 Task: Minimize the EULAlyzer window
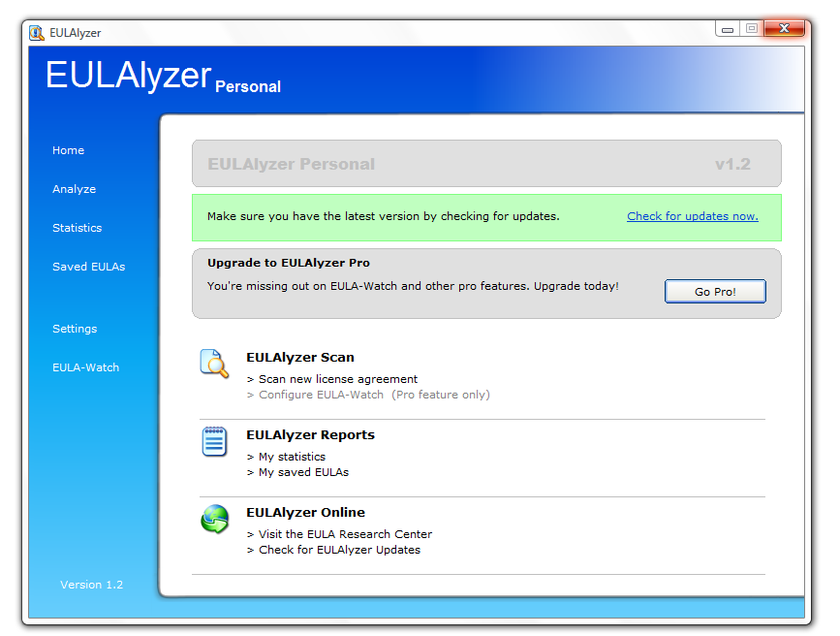click(727, 29)
